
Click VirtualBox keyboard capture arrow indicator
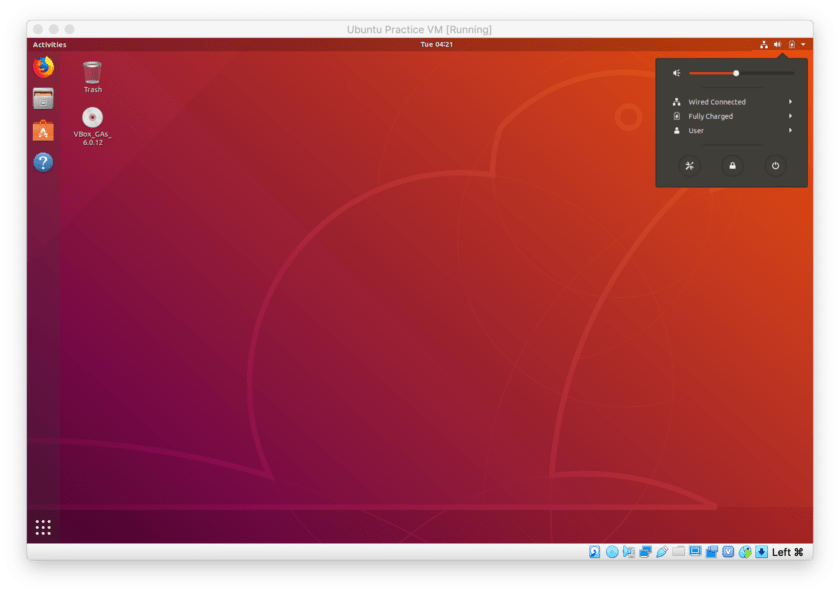(761, 552)
